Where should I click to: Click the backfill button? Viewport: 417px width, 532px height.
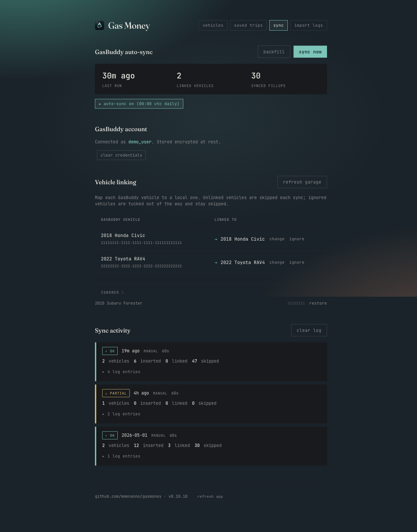pyautogui.click(x=274, y=52)
